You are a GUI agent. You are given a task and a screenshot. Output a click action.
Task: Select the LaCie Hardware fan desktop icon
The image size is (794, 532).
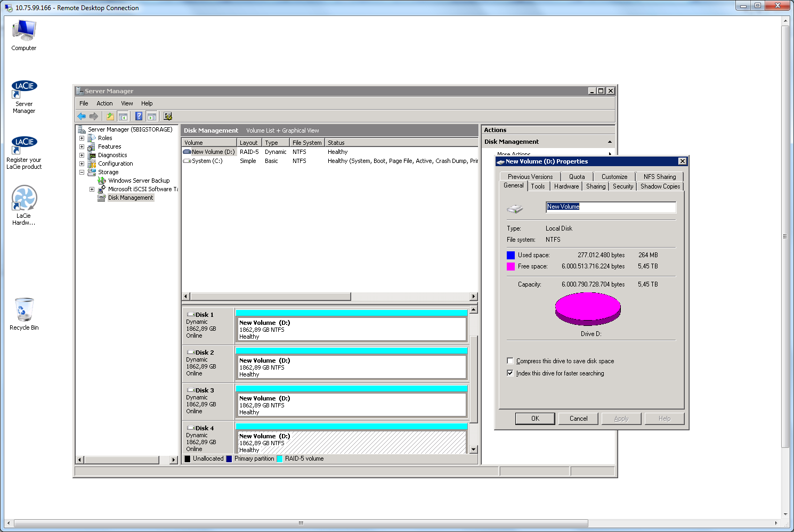coord(24,199)
